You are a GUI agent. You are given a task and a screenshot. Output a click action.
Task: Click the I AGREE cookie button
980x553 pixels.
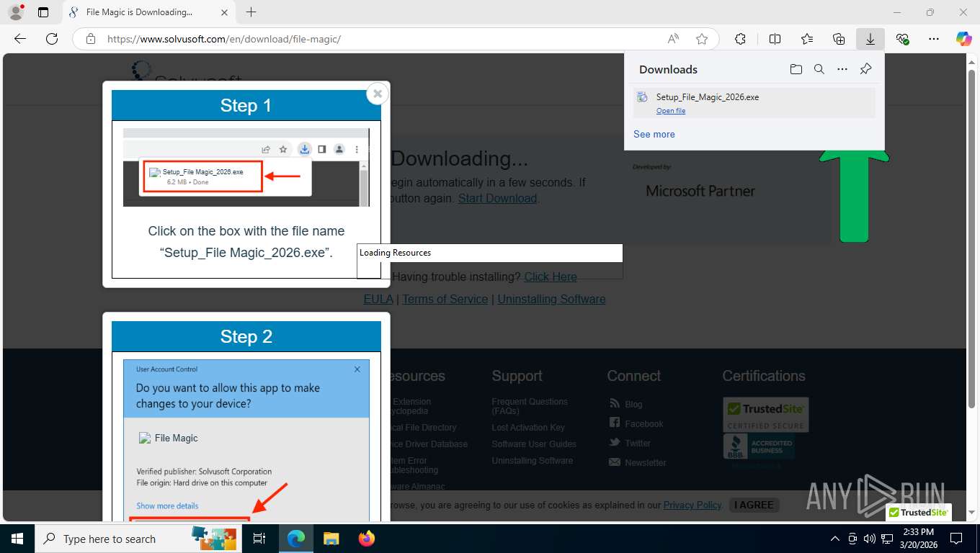click(x=754, y=505)
